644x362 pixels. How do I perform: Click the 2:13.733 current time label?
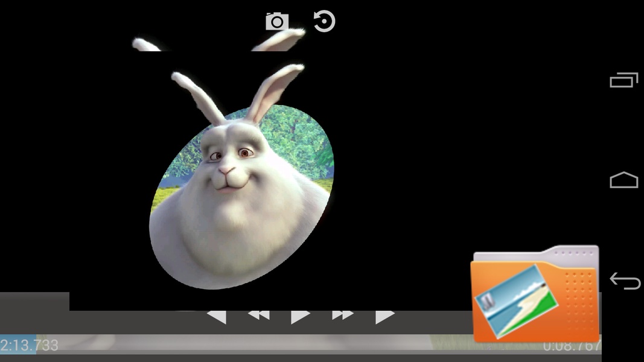coord(29,345)
